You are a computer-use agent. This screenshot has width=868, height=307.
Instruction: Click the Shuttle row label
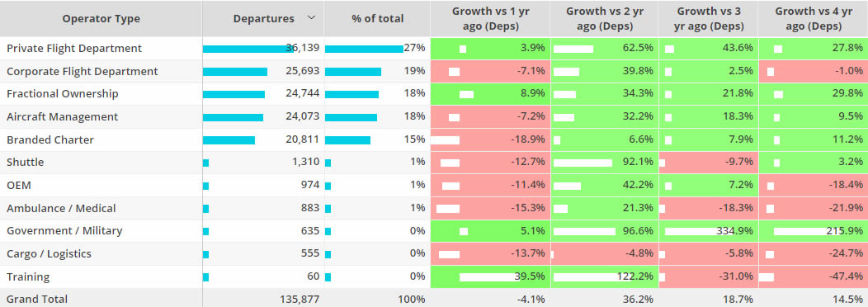click(x=25, y=163)
